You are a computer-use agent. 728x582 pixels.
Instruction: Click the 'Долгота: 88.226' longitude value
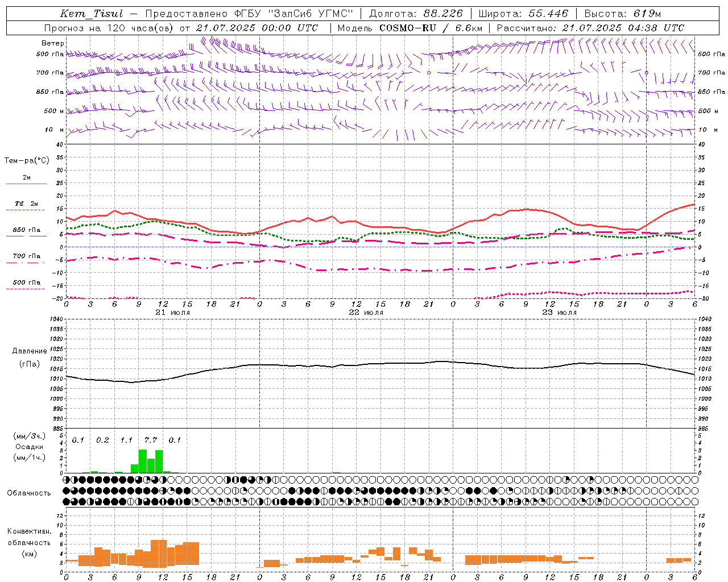click(x=416, y=14)
